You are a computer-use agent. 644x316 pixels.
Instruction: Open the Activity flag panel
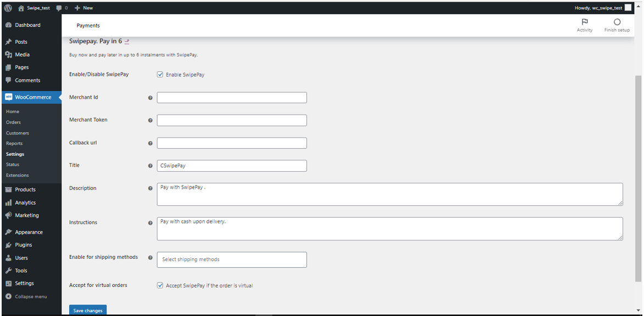pos(585,25)
